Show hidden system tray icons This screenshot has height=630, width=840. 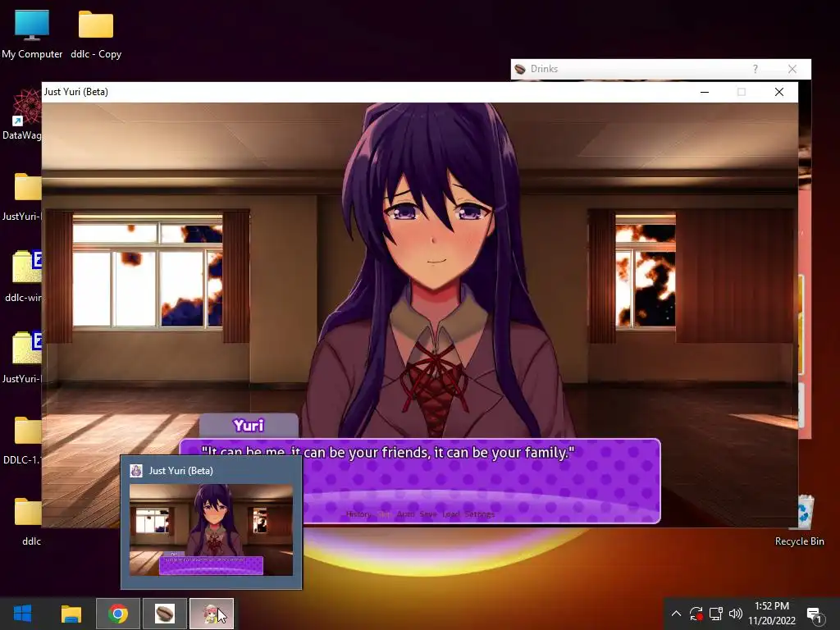[676, 614]
